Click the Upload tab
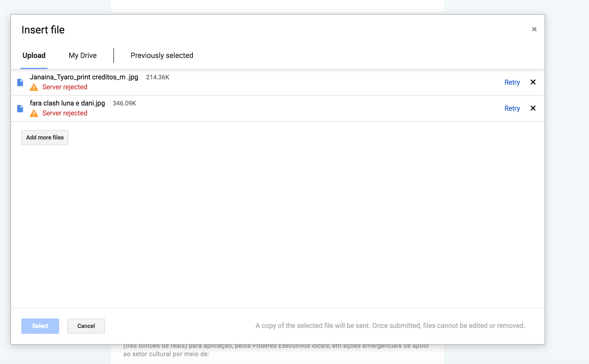Image resolution: width=589 pixels, height=364 pixels. click(x=34, y=55)
